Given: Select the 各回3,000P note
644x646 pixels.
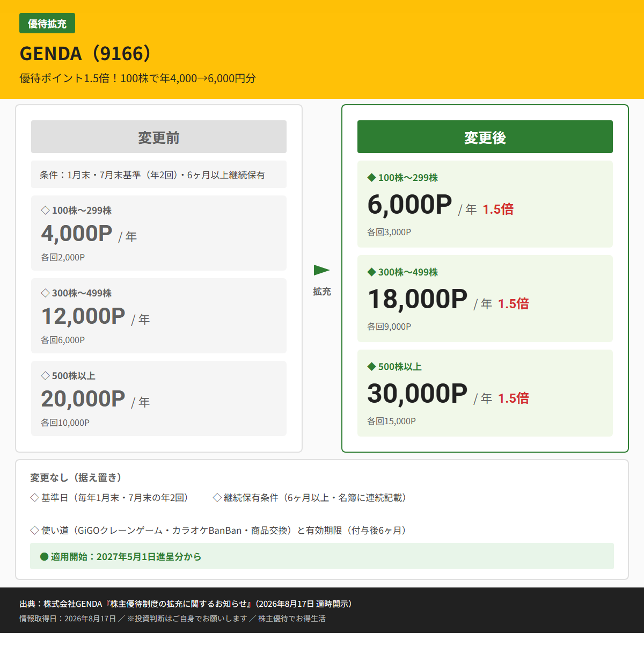Looking at the screenshot, I should 389,233.
